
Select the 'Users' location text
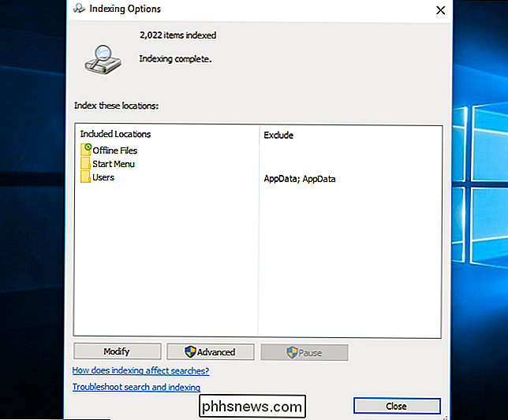tap(103, 177)
